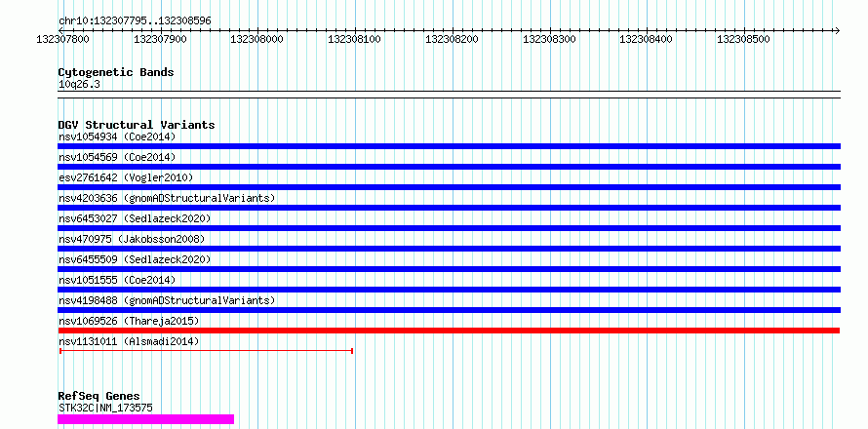868x429 pixels.
Task: Select the Cytogenetic Bands track title
Action: 116,72
